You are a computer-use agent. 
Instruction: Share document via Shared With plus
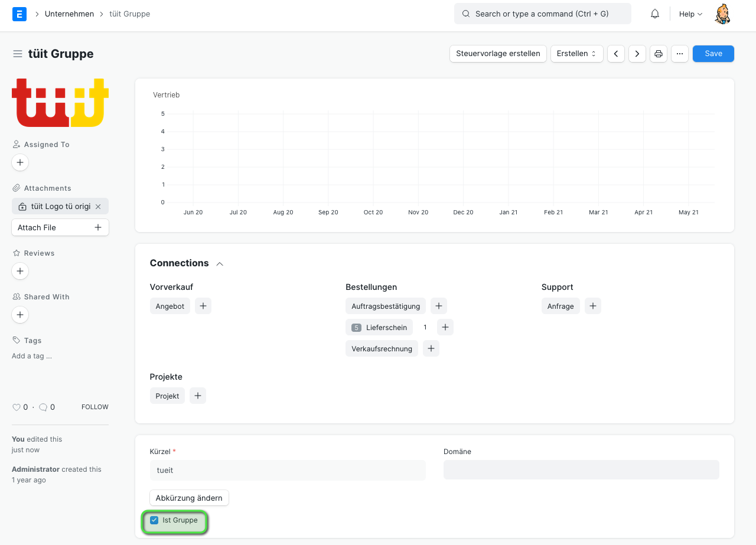[20, 315]
